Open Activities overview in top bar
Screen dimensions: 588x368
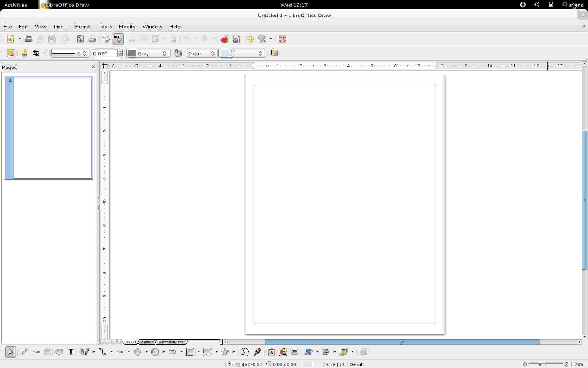[x=16, y=5]
